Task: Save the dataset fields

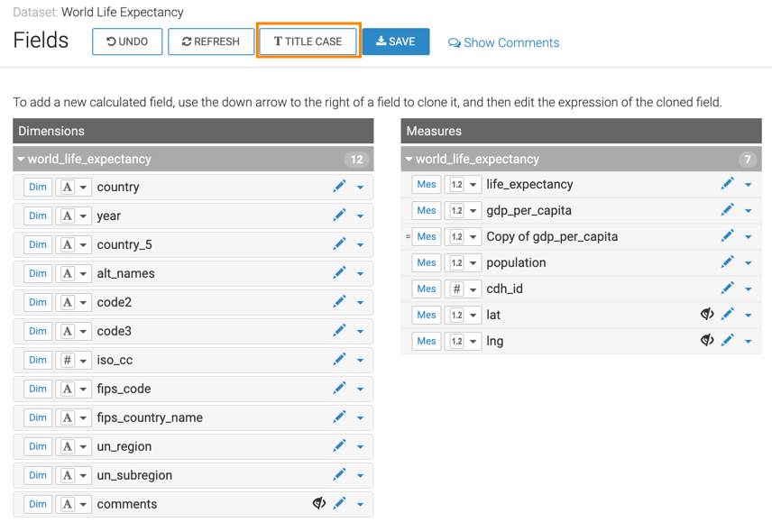Action: click(x=396, y=41)
